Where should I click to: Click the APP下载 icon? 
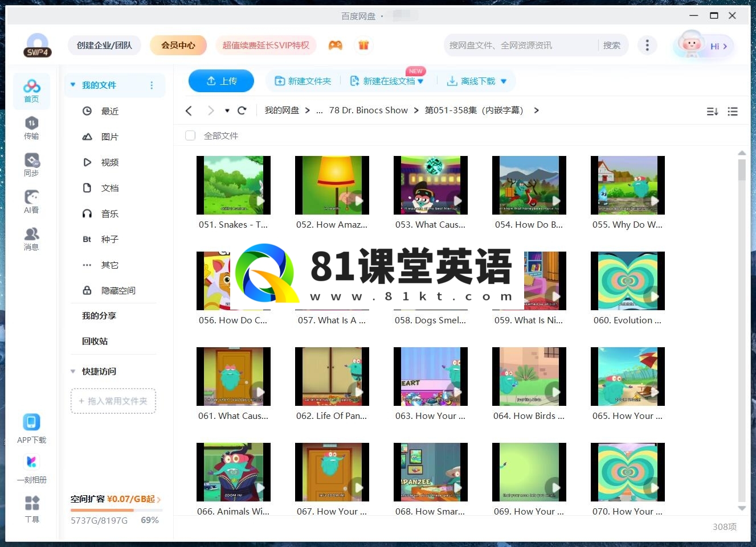click(31, 429)
